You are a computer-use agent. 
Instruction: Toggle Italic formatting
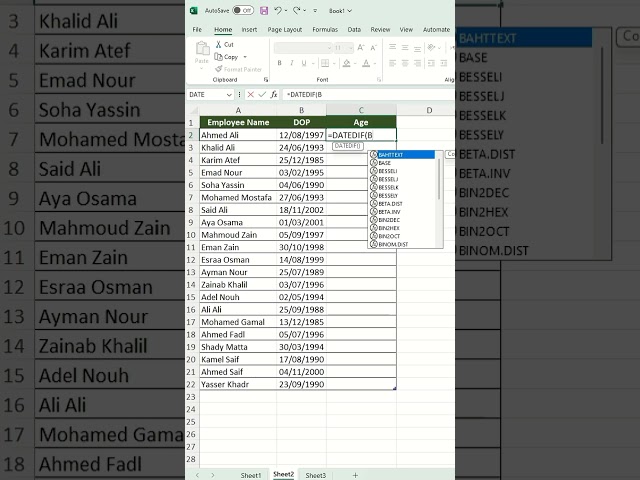pos(292,63)
